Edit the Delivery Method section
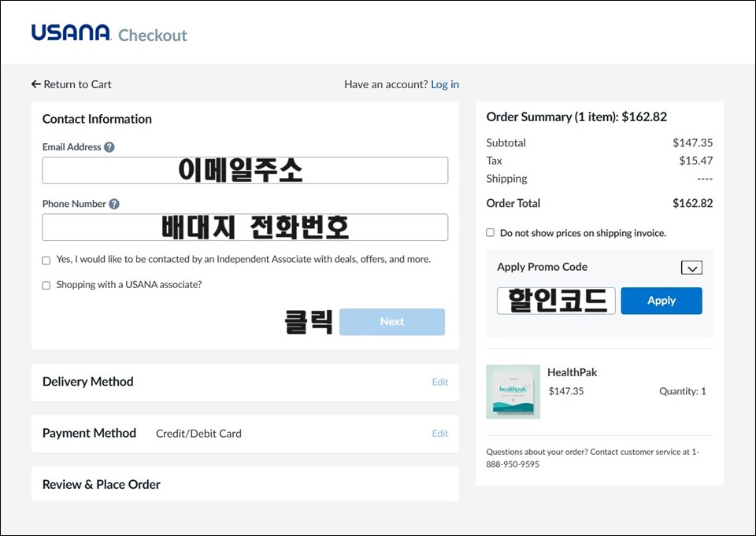Screen dimensions: 756x536 tap(439, 382)
